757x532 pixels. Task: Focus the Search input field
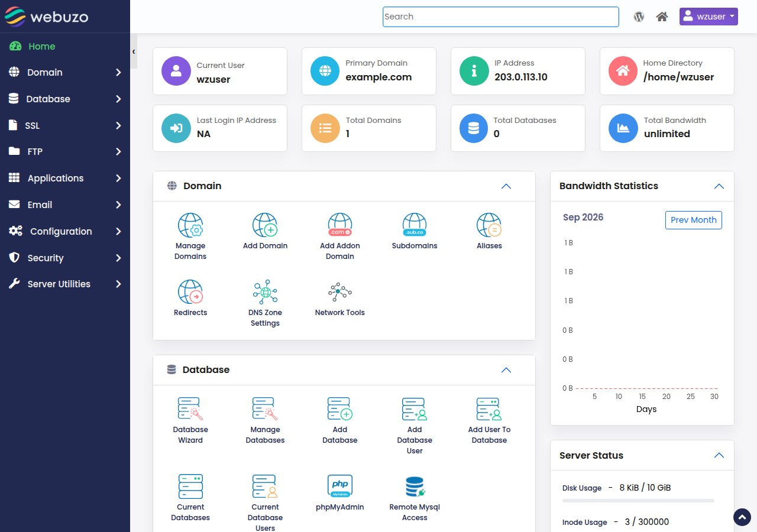(501, 17)
